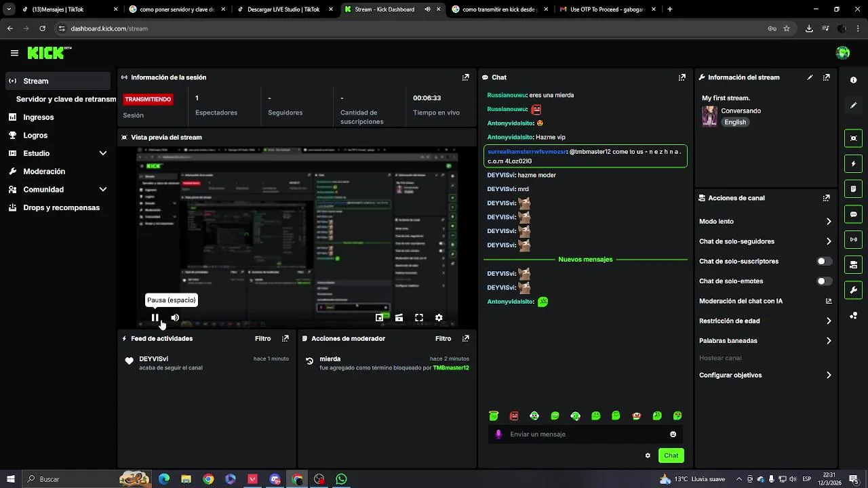
Task: Click the info icon in right sidebar
Action: [x=853, y=80]
